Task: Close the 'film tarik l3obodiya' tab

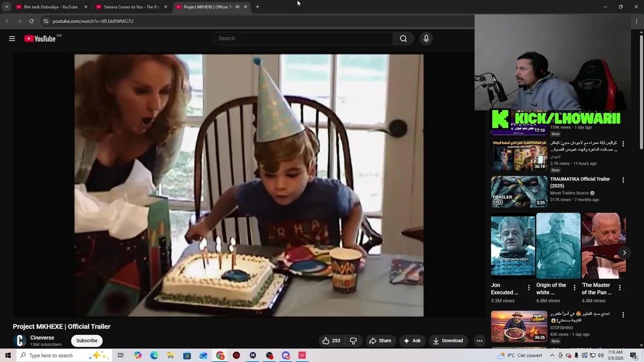Action: pyautogui.click(x=86, y=7)
